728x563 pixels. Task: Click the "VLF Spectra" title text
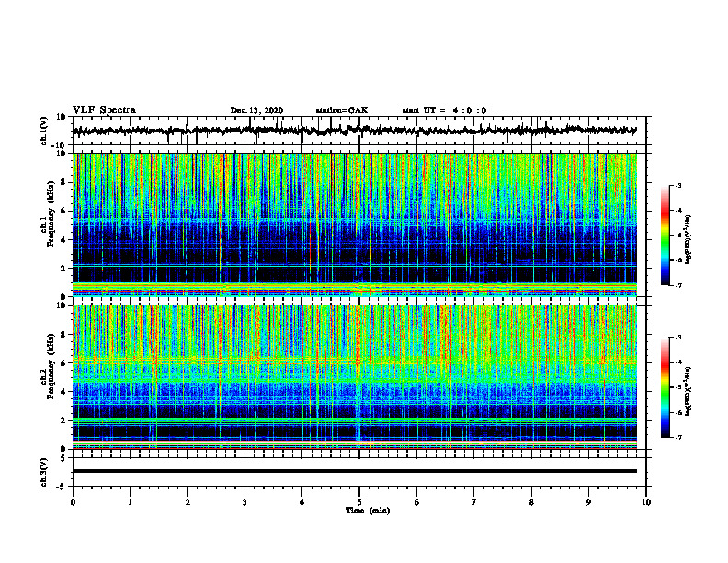[104, 110]
